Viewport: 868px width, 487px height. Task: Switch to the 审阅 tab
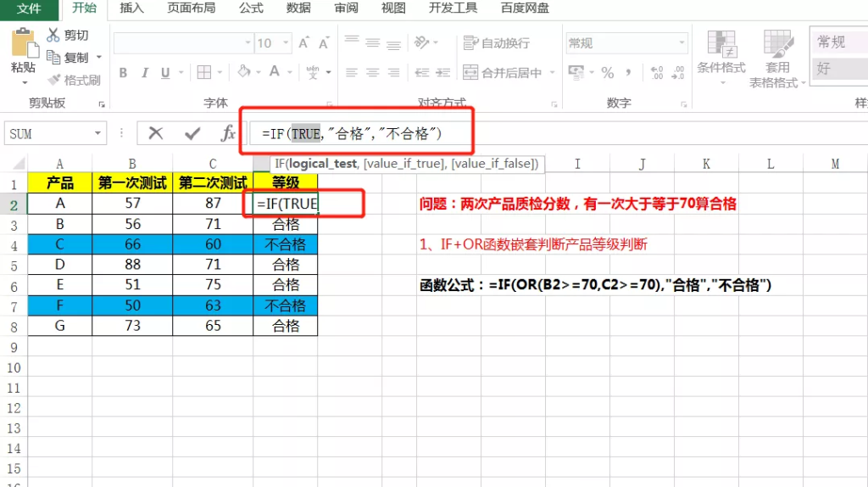pos(346,8)
